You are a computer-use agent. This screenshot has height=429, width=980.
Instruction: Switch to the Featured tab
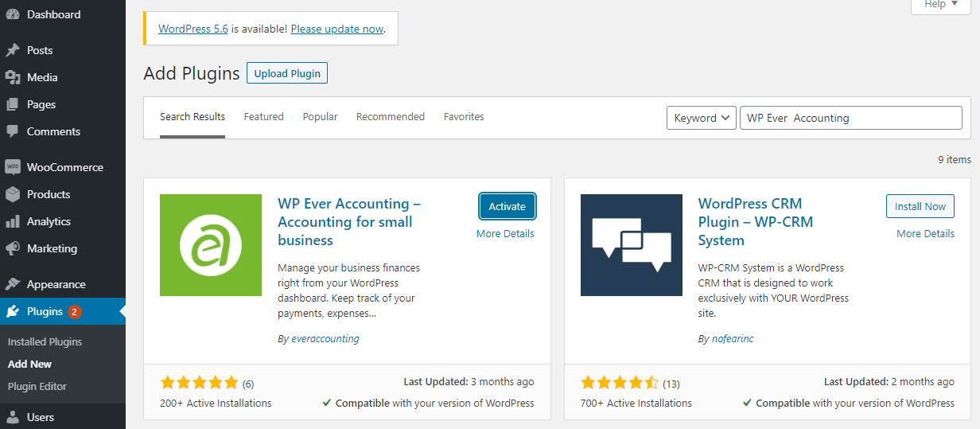click(264, 116)
